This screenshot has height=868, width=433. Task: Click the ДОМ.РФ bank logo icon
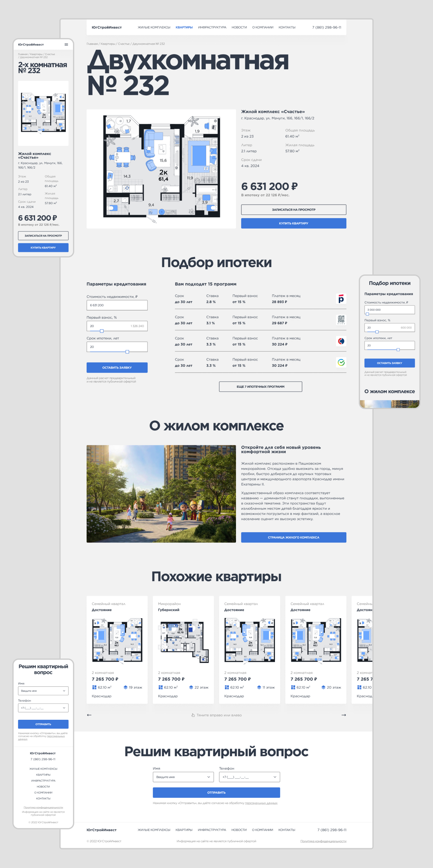coord(341,320)
